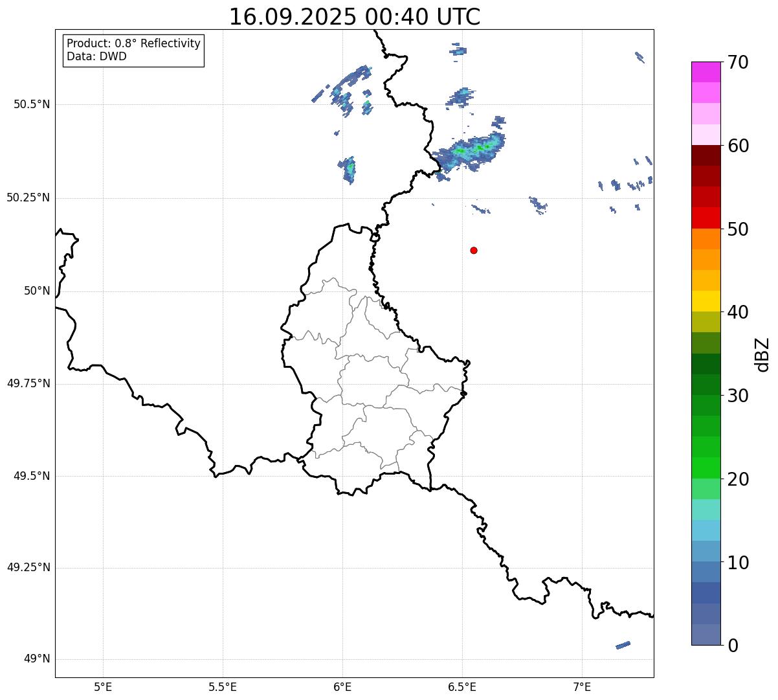Click the 49.5°N latitude label

pos(32,476)
